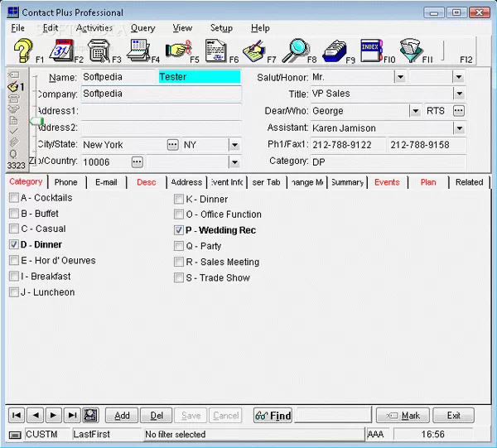Open the F4 schedule planner icon
Screen dimensions: 497x448
coord(138,51)
